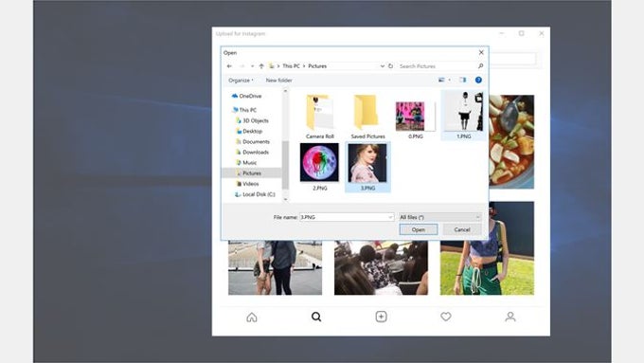Cancel the Open dialog
644x363 pixels.
(462, 229)
